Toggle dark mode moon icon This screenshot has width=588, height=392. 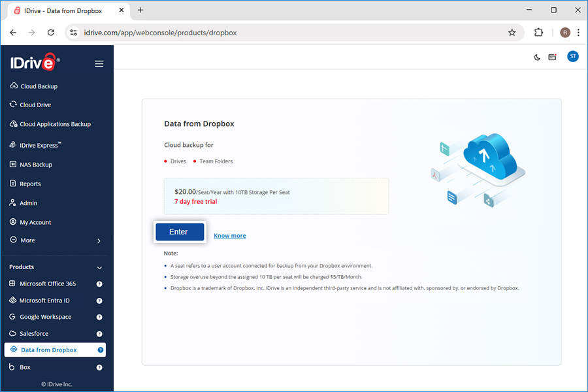(537, 57)
